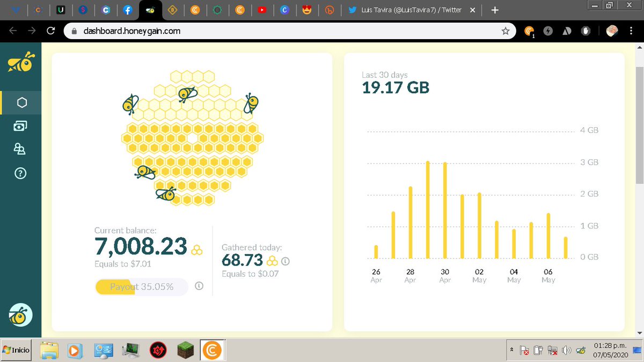Open the media player taskbar icon
Viewport: 644px width, 362px height.
tap(75, 351)
